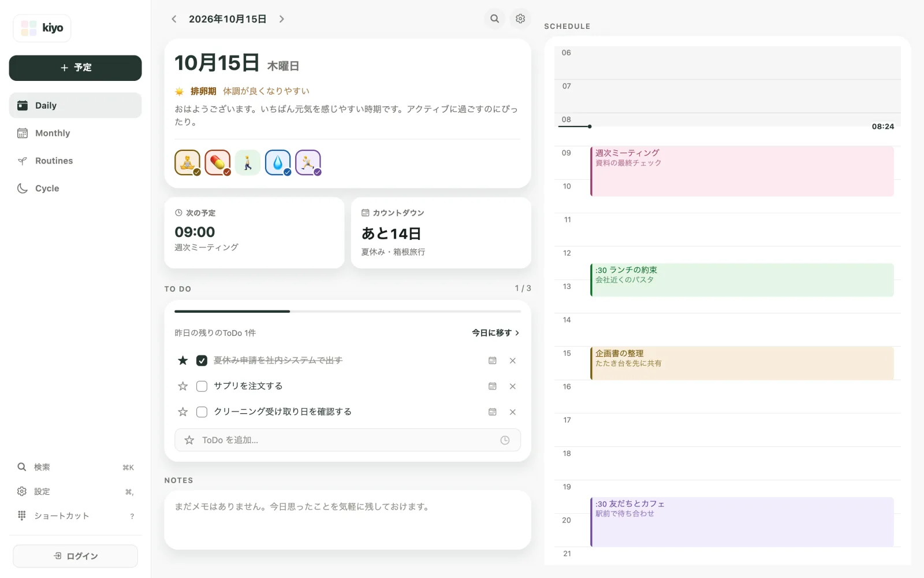This screenshot has width=924, height=578.
Task: Open 週次ミーティング schedule event
Action: 742,171
